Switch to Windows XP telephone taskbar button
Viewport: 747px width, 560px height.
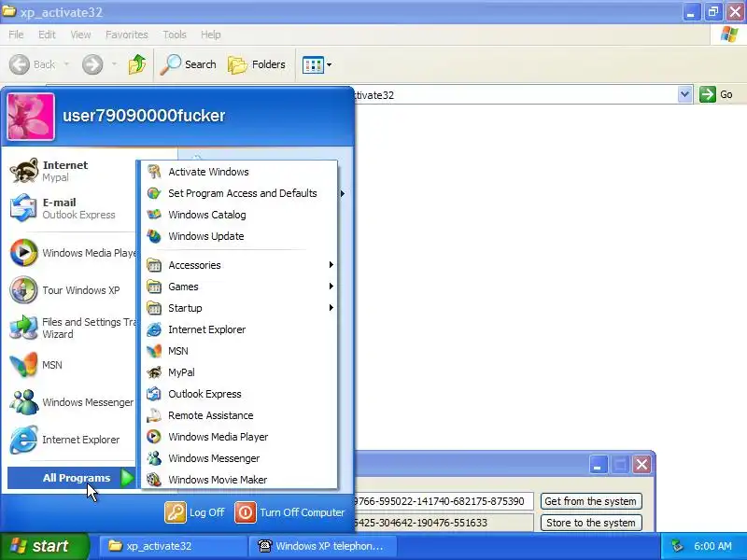click(x=322, y=546)
